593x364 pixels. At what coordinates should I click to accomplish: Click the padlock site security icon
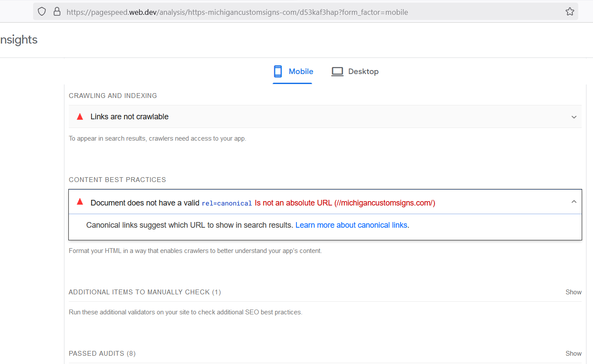pyautogui.click(x=57, y=12)
